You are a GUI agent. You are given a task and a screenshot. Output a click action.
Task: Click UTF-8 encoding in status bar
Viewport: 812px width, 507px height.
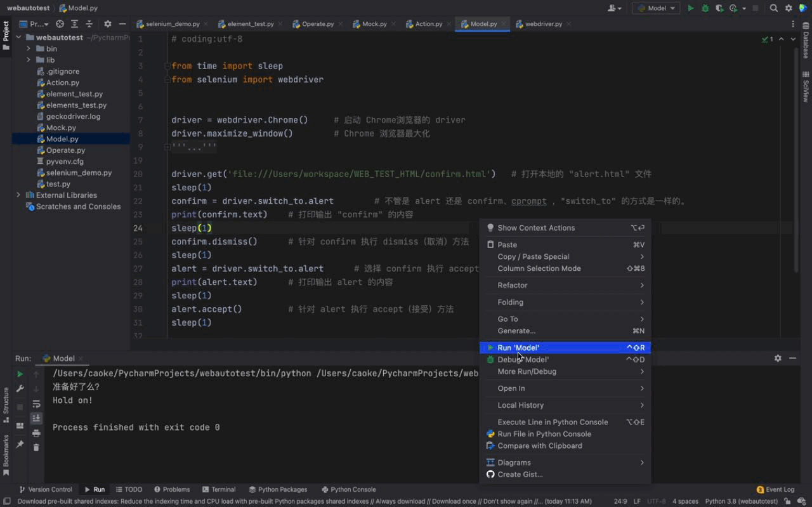[657, 501]
